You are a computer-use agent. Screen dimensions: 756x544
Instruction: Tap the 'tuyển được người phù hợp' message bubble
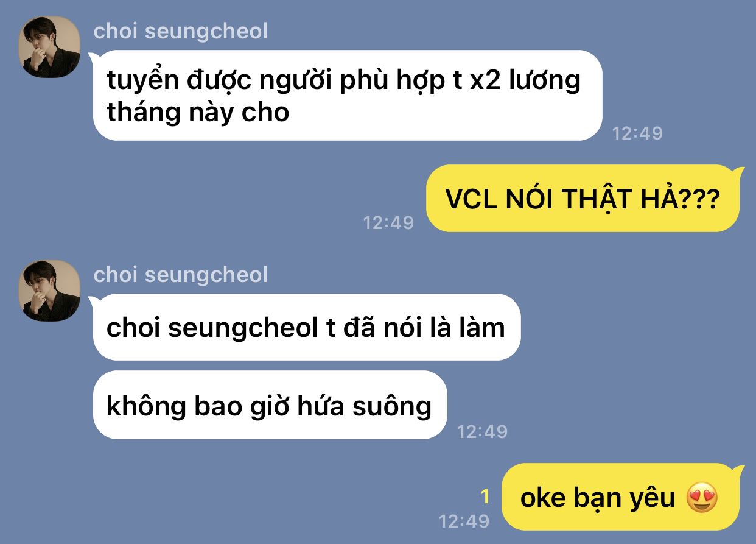pos(347,96)
